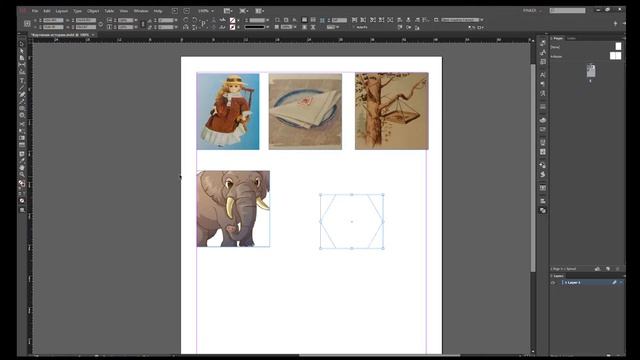Select the Free Transform tool
The height and width of the screenshot is (360, 640).
22,131
